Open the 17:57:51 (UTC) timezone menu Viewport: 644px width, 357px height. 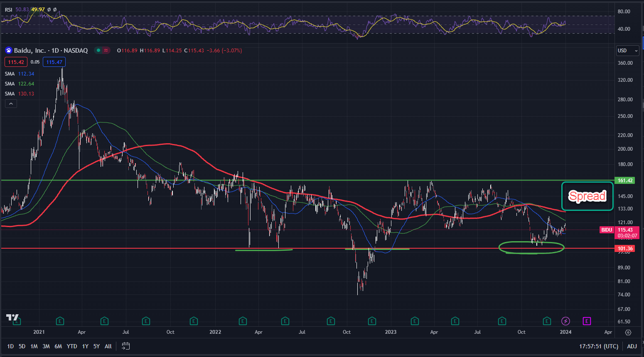pos(599,346)
